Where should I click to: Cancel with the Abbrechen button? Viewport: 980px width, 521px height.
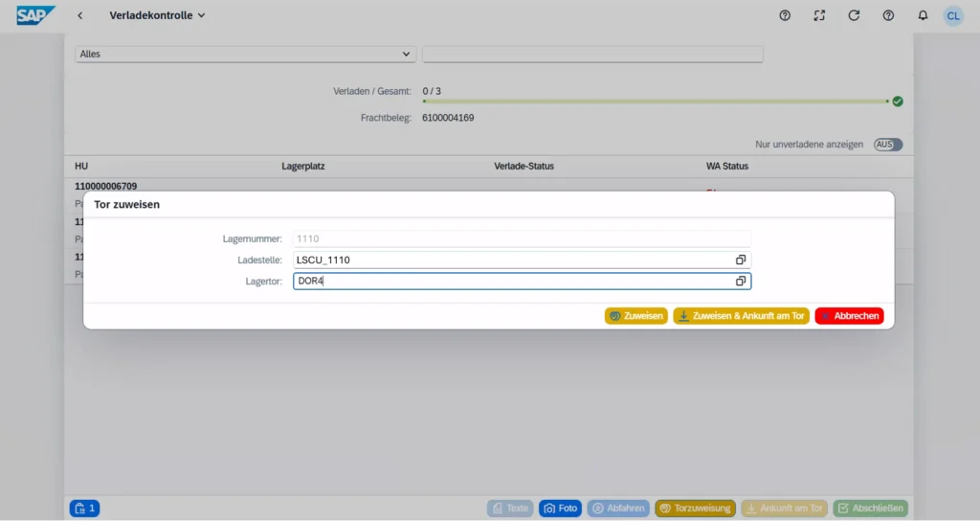coord(850,316)
